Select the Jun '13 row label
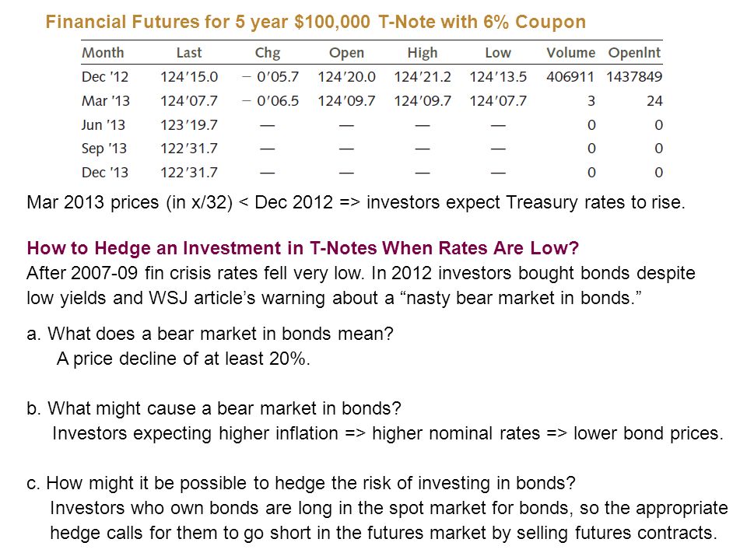 (x=103, y=124)
